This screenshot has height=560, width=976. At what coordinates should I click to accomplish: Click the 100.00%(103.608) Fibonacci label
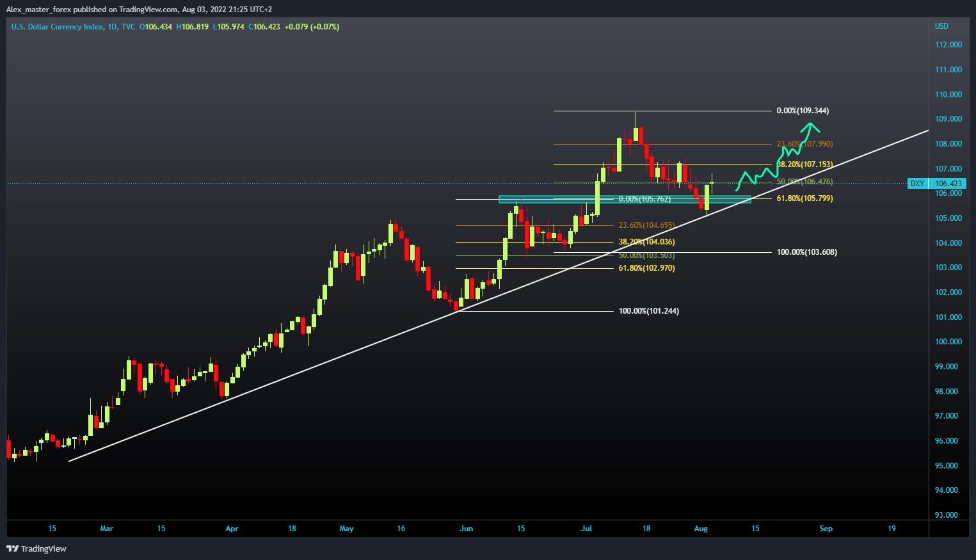[x=806, y=252]
